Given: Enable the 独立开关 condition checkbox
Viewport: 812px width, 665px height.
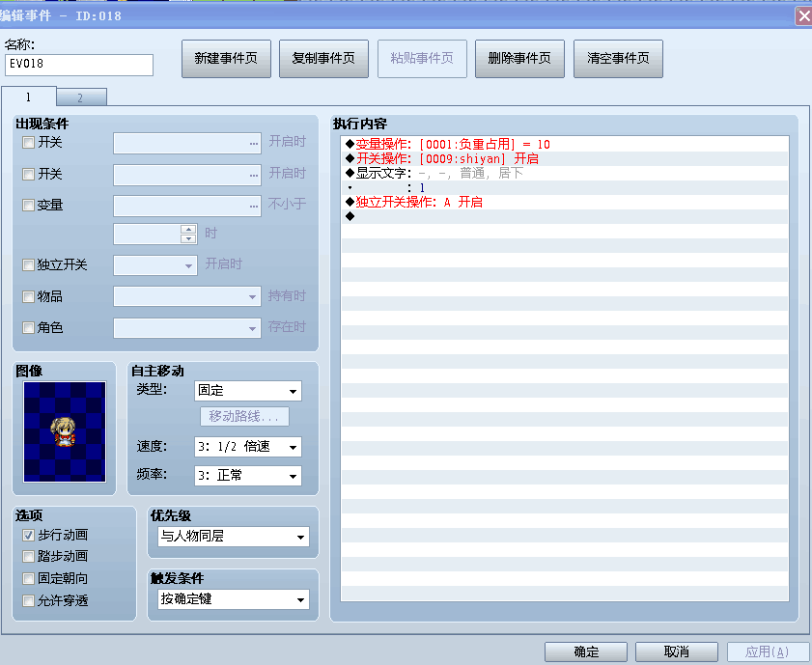Looking at the screenshot, I should tap(28, 265).
